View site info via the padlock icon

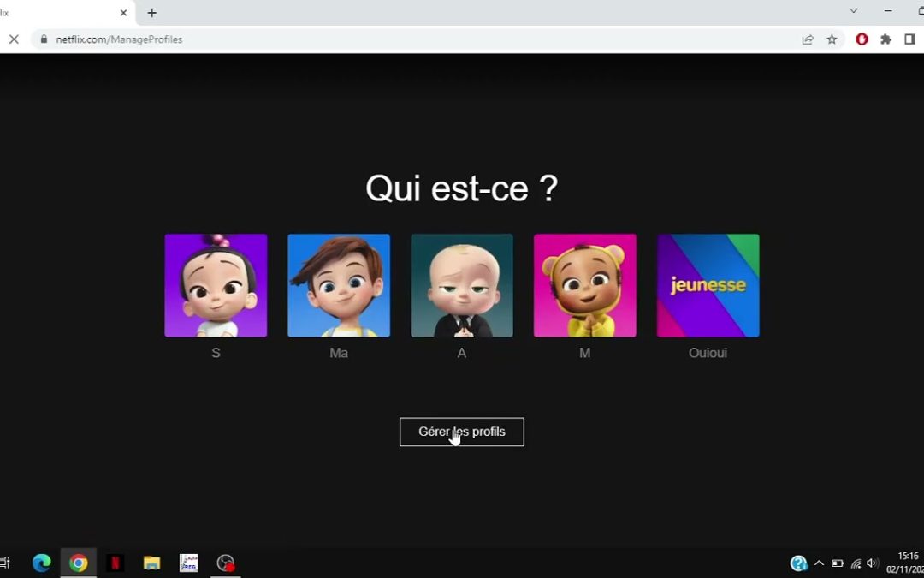click(44, 39)
